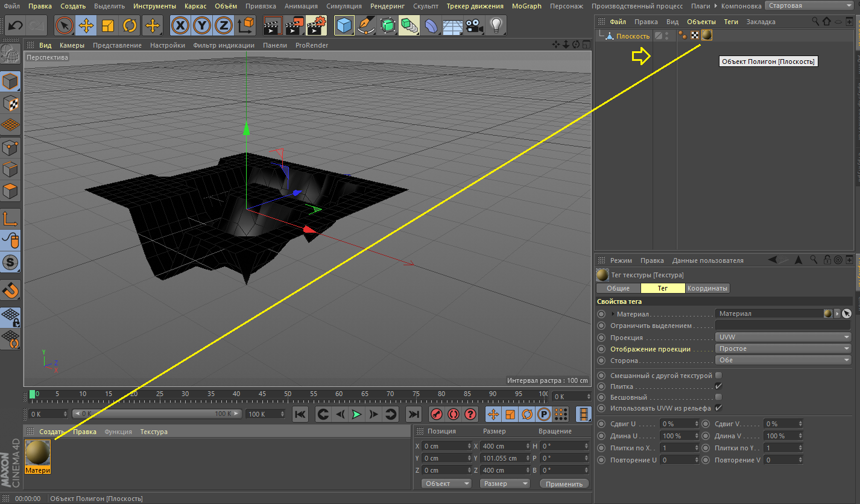Toggle Использовать UVW из рельефа checkbox

click(x=718, y=408)
